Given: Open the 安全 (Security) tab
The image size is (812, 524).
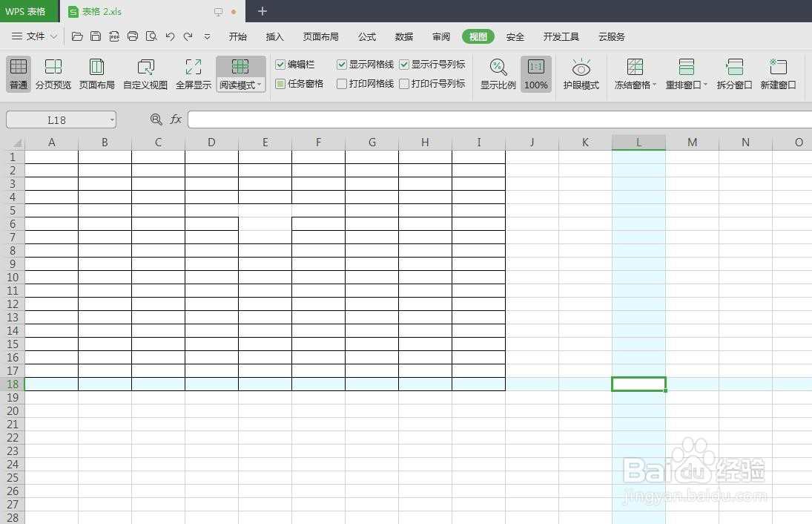Looking at the screenshot, I should coord(515,36).
